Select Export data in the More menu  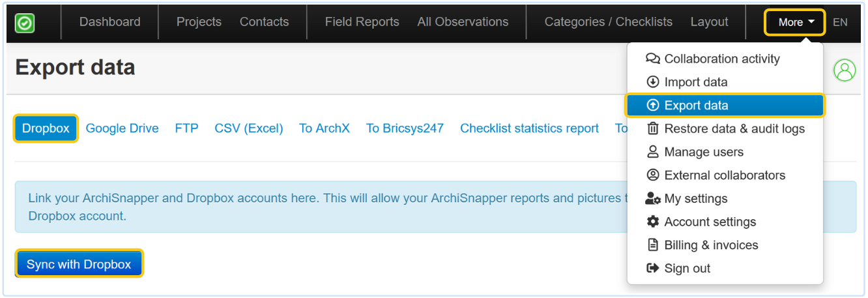click(x=696, y=106)
